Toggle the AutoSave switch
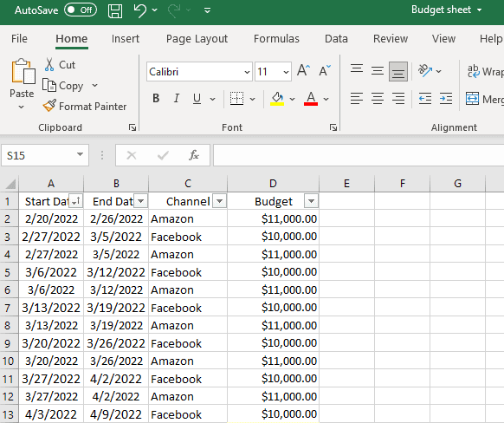 pos(81,10)
